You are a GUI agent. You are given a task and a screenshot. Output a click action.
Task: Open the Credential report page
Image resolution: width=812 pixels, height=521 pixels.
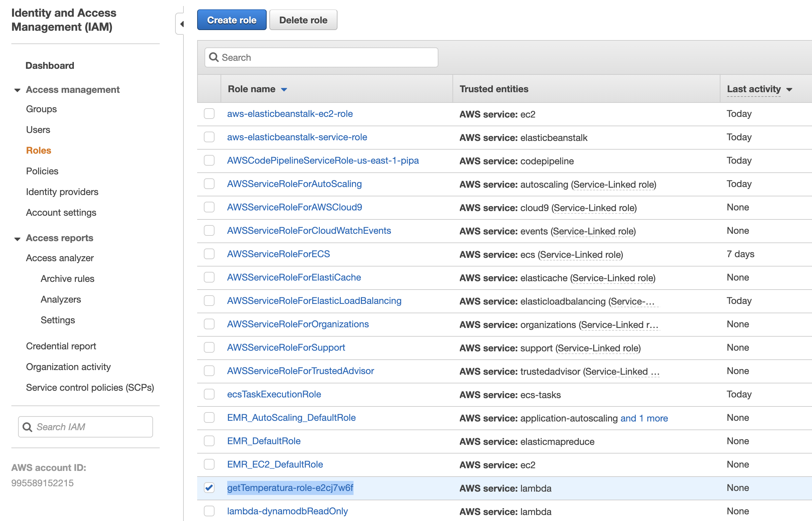(x=61, y=346)
